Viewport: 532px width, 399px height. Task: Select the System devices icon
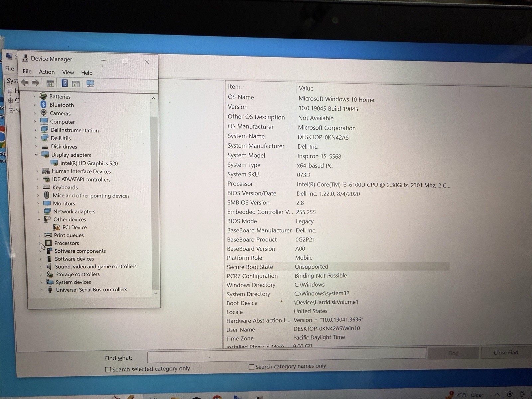click(50, 282)
